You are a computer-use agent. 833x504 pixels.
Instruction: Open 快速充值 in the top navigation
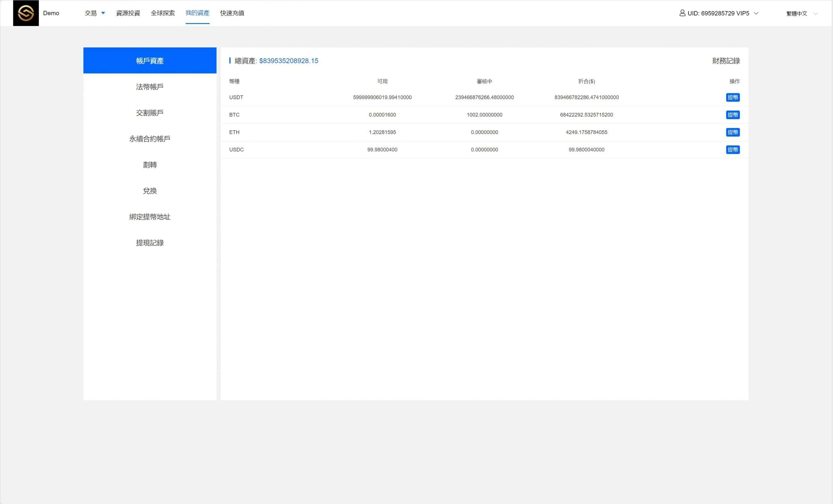pyautogui.click(x=232, y=13)
